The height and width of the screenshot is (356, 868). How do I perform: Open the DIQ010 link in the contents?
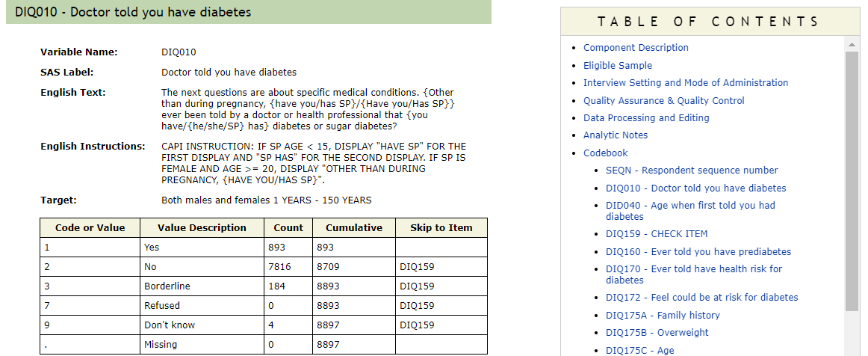click(695, 188)
